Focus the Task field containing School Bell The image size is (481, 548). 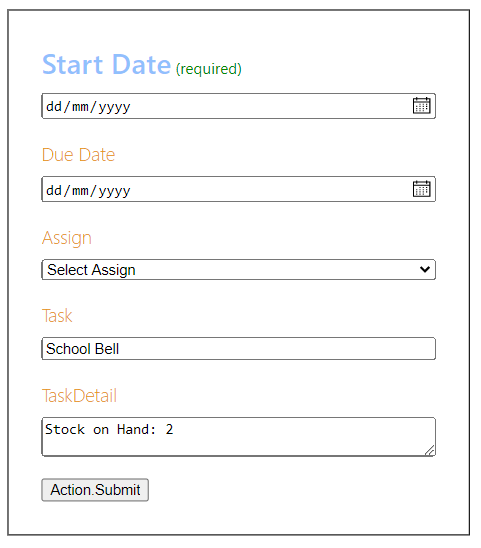pyautogui.click(x=238, y=348)
